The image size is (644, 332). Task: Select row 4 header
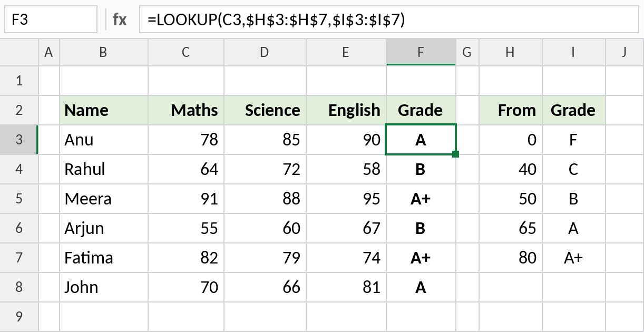(x=19, y=169)
